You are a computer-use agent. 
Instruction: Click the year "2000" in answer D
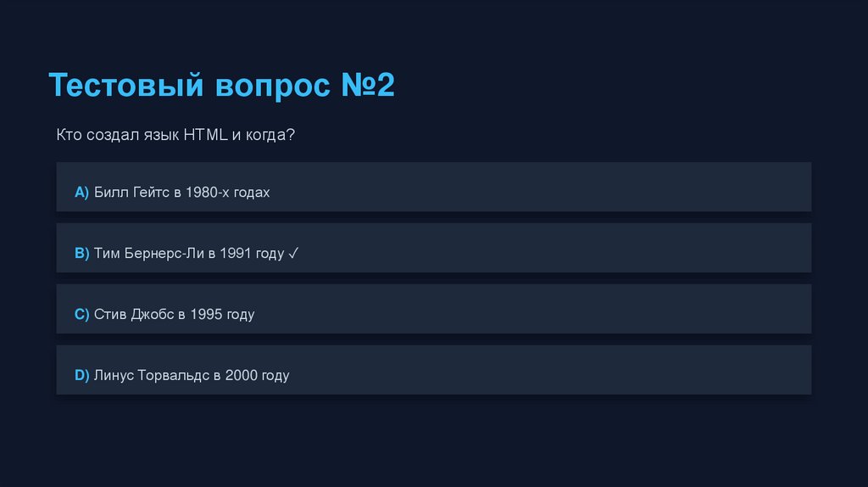[242, 376]
